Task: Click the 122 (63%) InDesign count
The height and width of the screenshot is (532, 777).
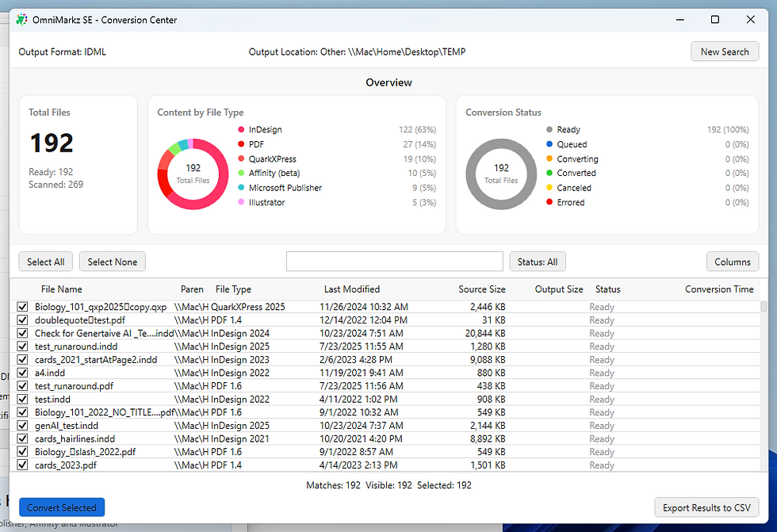Action: (x=417, y=129)
